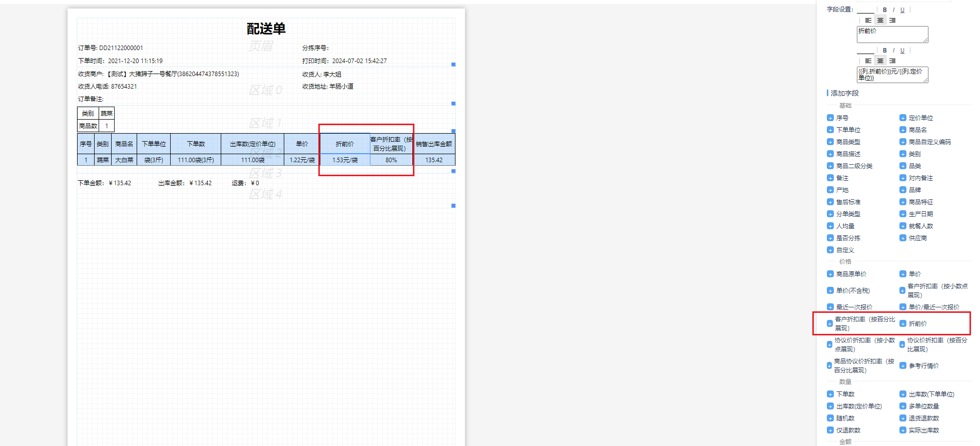
Task: Add the 商品描述 field via its plus icon
Action: [x=830, y=154]
